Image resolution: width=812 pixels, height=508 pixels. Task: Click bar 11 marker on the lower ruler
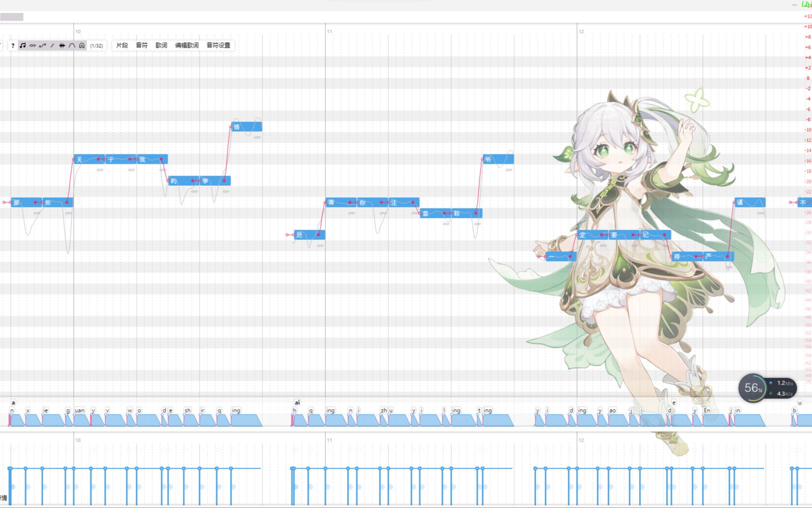pos(329,440)
